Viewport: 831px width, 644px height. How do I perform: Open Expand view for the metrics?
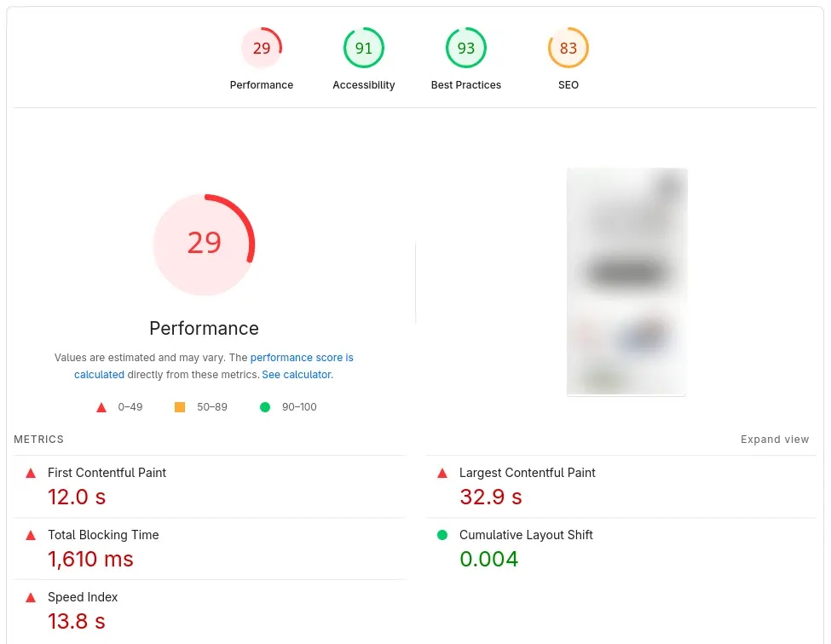click(x=775, y=439)
